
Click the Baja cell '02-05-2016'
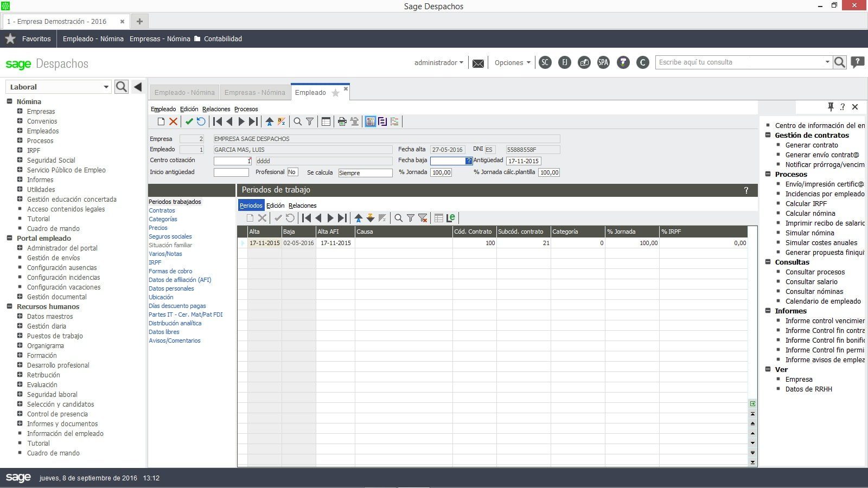(298, 243)
